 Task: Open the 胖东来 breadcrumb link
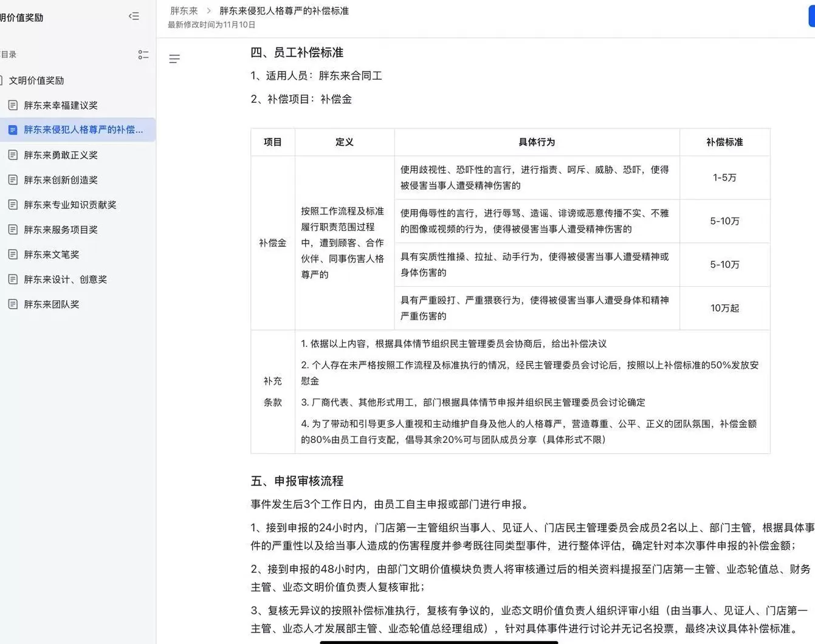pyautogui.click(x=183, y=10)
